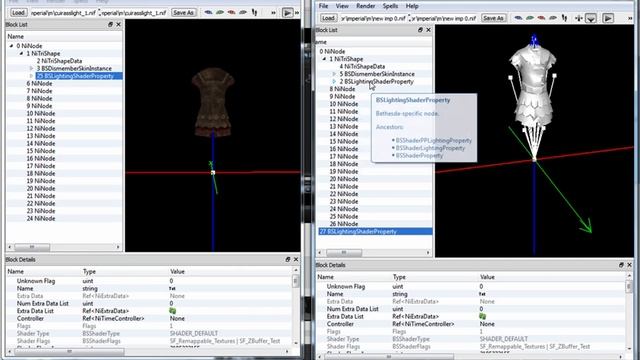Float the right window Block List panel
640x360 pixels.
click(420, 30)
